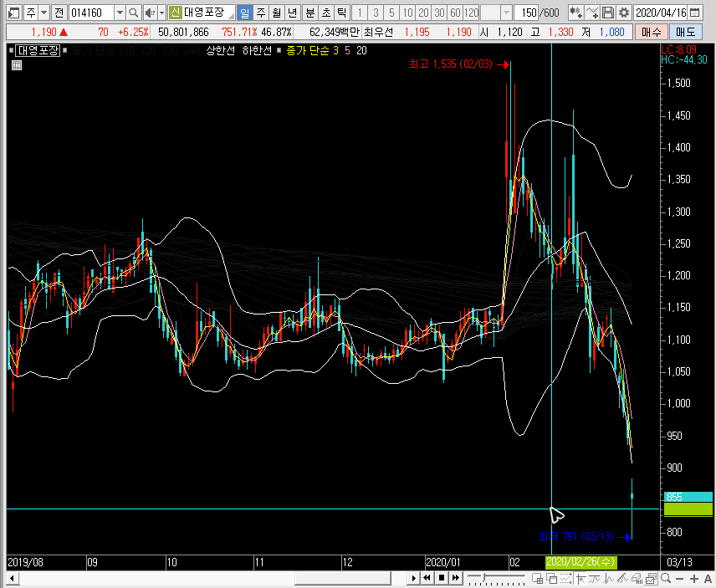This screenshot has height=588, width=716.
Task: Click the 하한선 legend label
Action: coord(257,51)
